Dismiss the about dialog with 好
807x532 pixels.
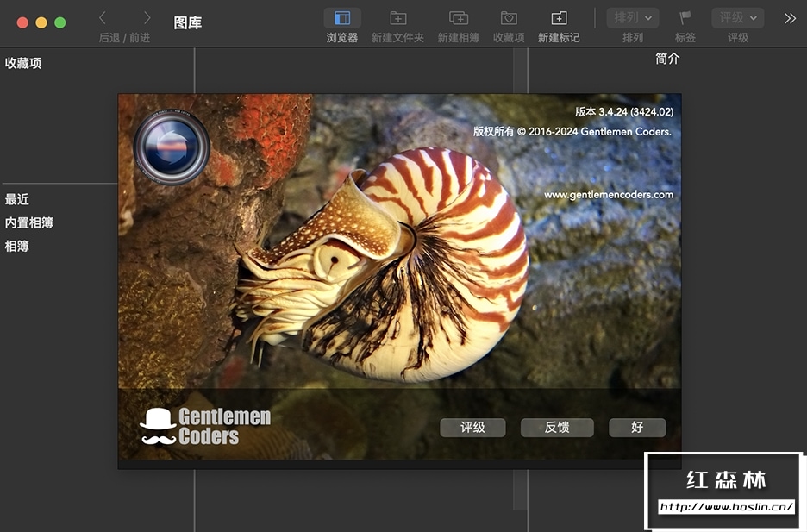point(637,427)
